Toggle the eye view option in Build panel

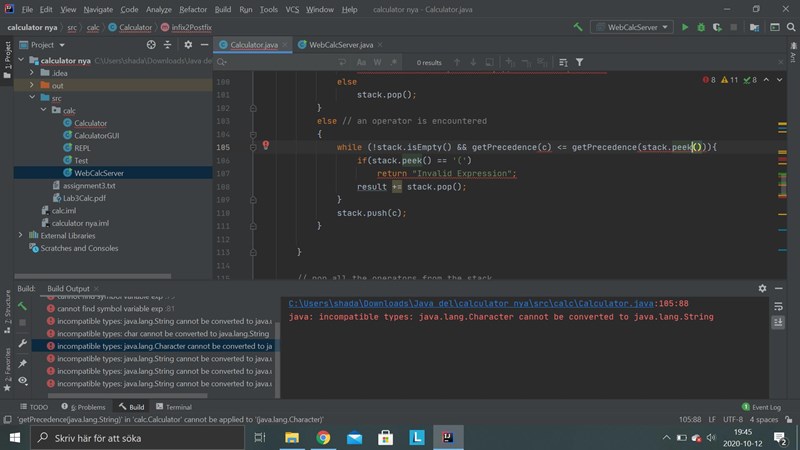point(22,381)
